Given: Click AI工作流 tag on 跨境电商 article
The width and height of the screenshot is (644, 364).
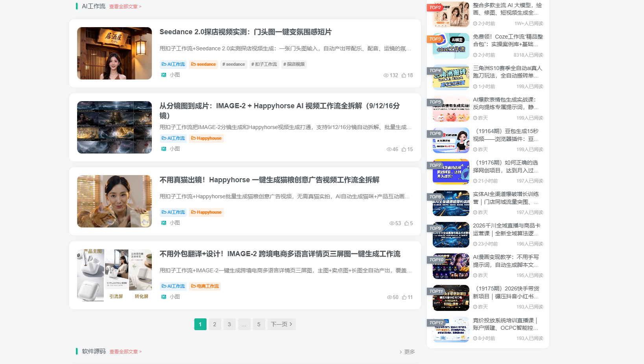Looking at the screenshot, I should pyautogui.click(x=173, y=286).
